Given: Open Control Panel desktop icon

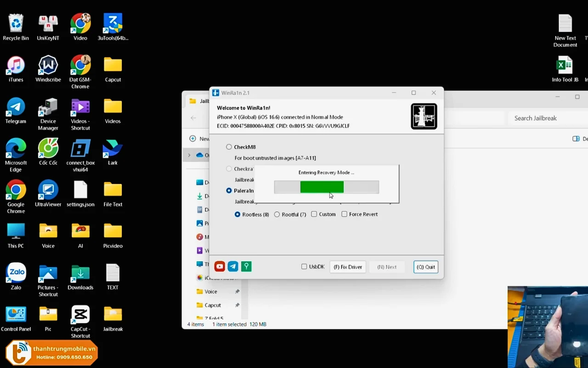Looking at the screenshot, I should (16, 318).
